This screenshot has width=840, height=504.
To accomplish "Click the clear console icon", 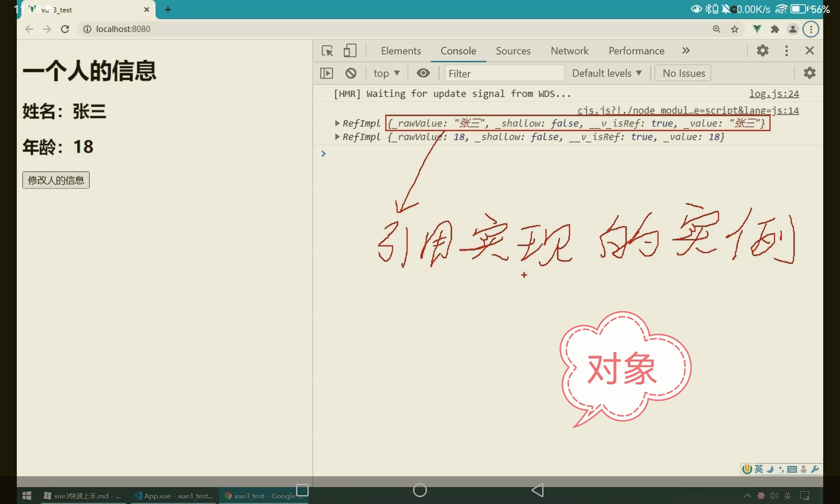I will [351, 73].
